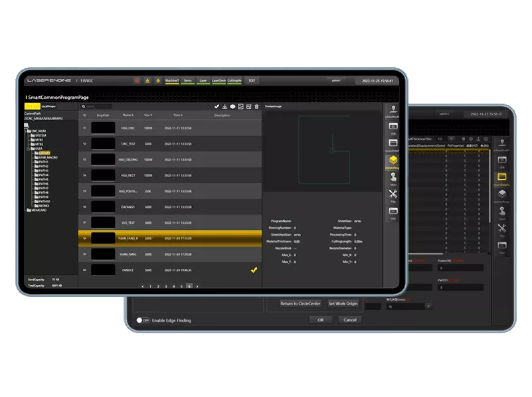The image size is (532, 397).
Task: Expand the CNC_MEM tree node
Action: (x=27, y=131)
